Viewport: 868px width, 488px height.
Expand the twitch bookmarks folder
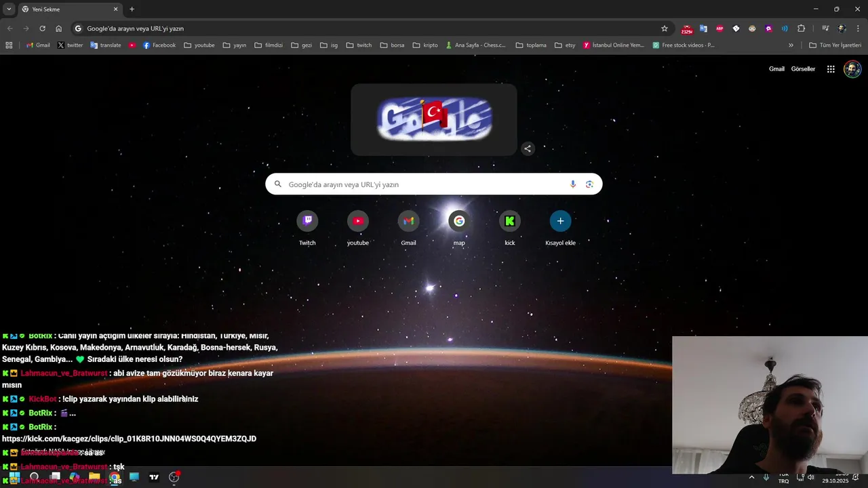coord(359,45)
